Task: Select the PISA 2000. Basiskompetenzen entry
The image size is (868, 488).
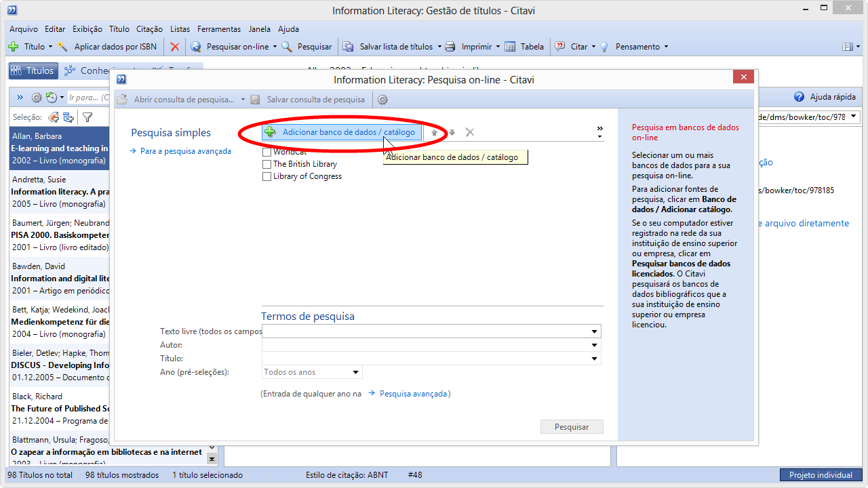Action: (x=60, y=235)
